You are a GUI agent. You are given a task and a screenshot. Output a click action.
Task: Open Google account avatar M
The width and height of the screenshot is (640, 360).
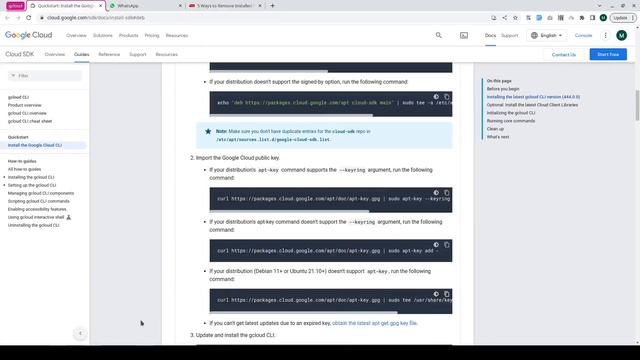(622, 36)
